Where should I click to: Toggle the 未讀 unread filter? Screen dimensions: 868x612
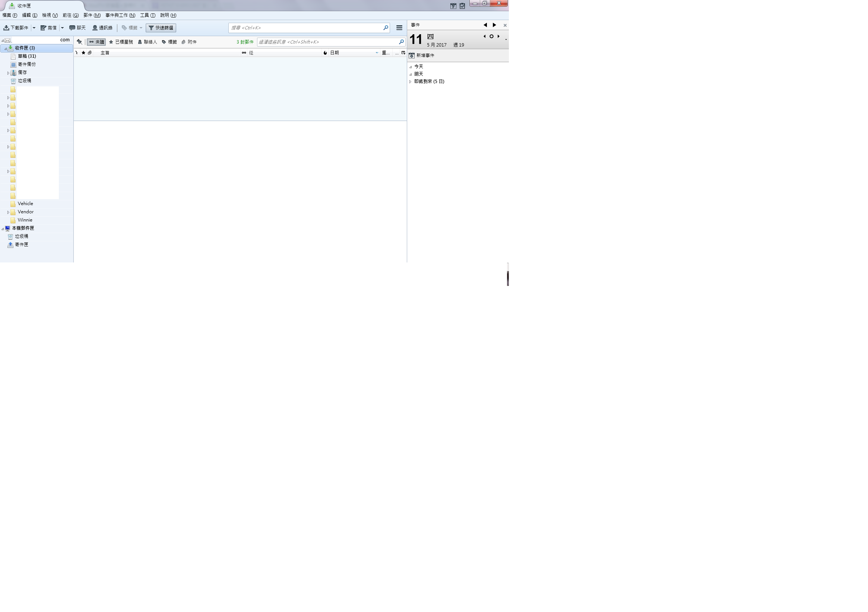pyautogui.click(x=96, y=42)
